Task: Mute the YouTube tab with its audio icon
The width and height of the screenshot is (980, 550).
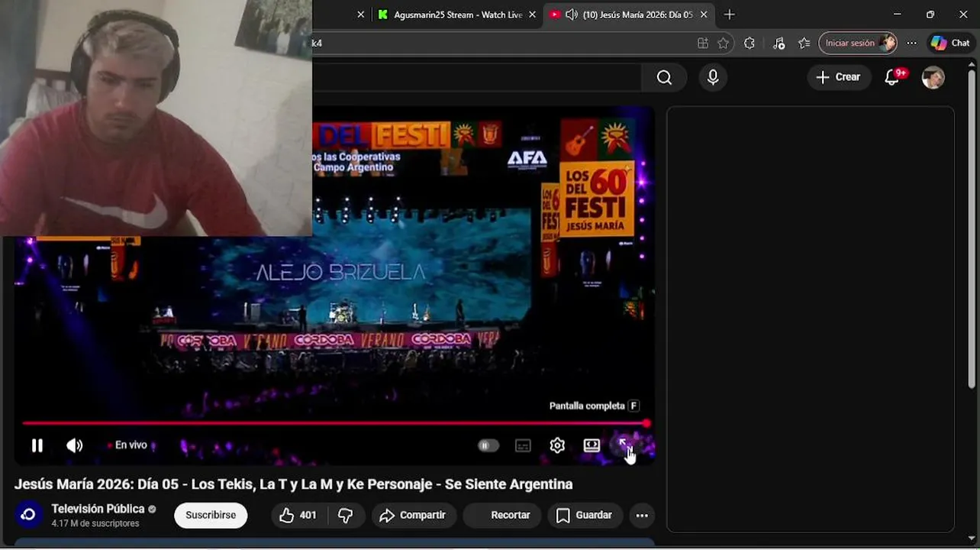Action: click(572, 15)
